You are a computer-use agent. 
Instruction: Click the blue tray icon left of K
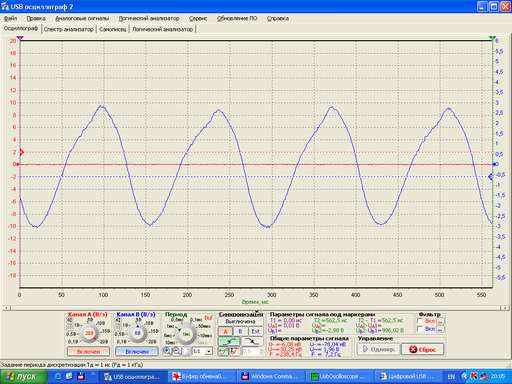coord(465,376)
